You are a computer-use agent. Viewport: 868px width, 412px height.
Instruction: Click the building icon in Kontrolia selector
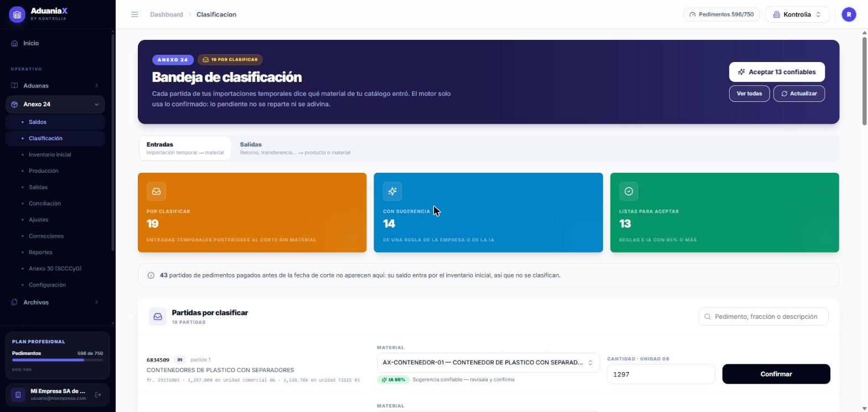(777, 14)
